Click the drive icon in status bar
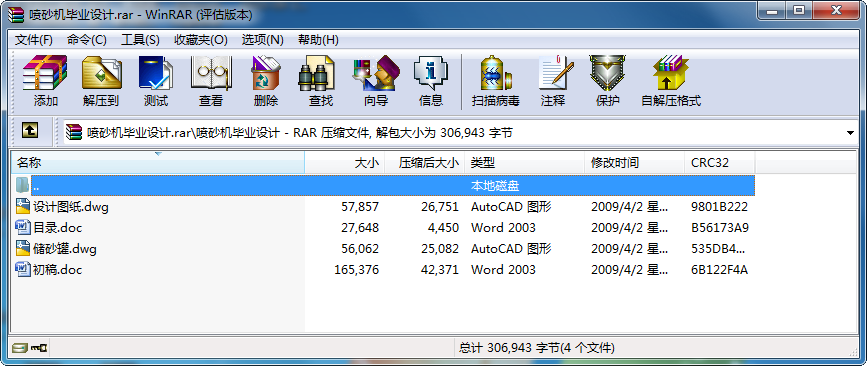867x366 pixels. tap(20, 348)
